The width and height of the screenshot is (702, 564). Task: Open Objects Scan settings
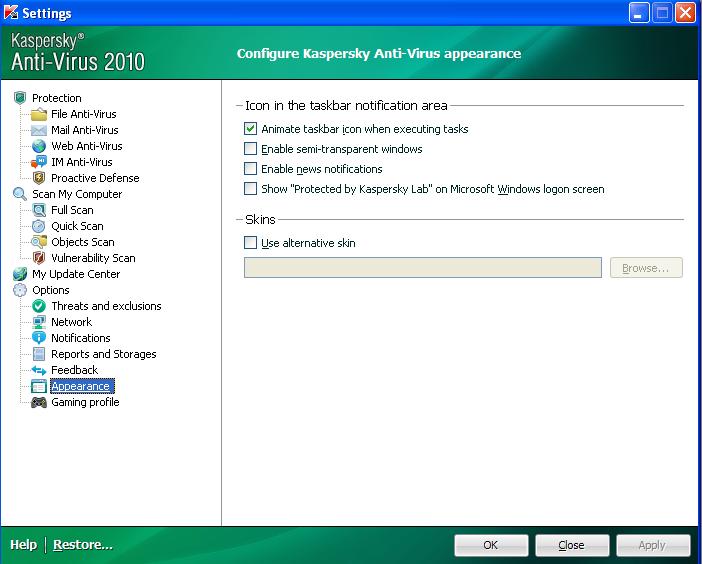coord(83,242)
